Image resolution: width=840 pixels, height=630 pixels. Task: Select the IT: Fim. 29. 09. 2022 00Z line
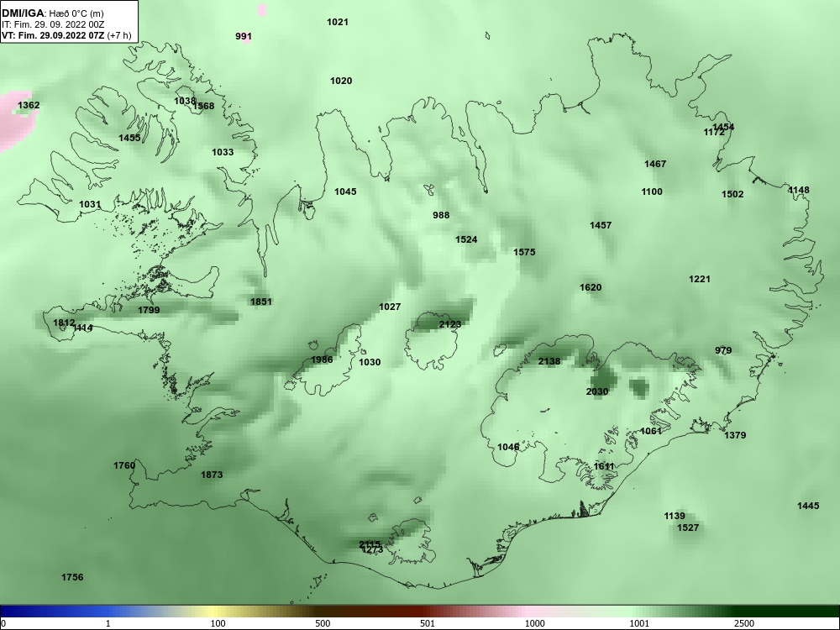click(52, 24)
